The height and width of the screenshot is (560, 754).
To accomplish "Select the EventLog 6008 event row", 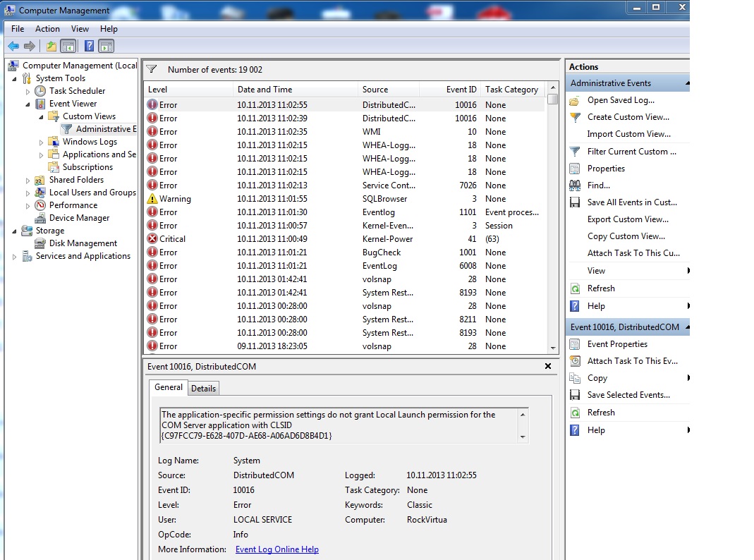I will 345,265.
